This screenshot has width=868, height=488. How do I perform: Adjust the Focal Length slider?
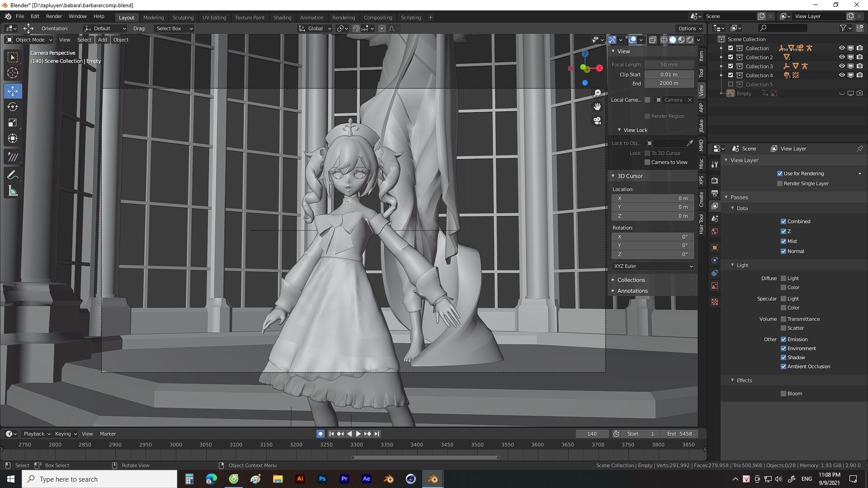point(669,65)
